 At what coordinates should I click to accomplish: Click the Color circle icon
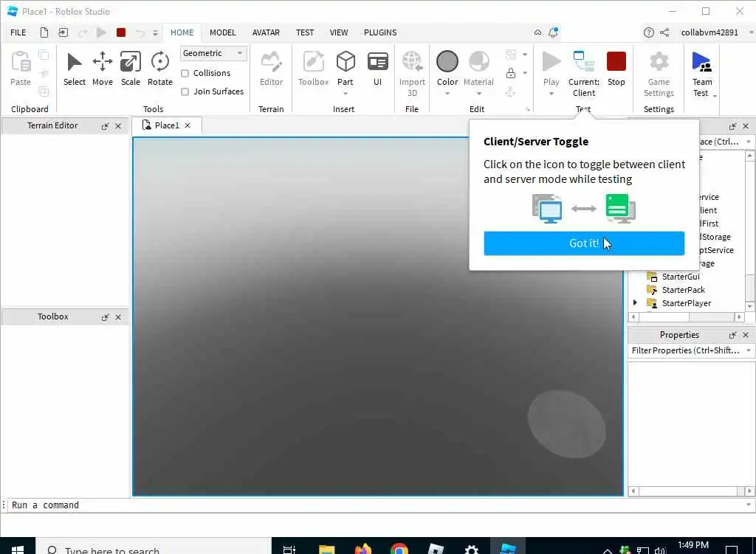(x=447, y=62)
